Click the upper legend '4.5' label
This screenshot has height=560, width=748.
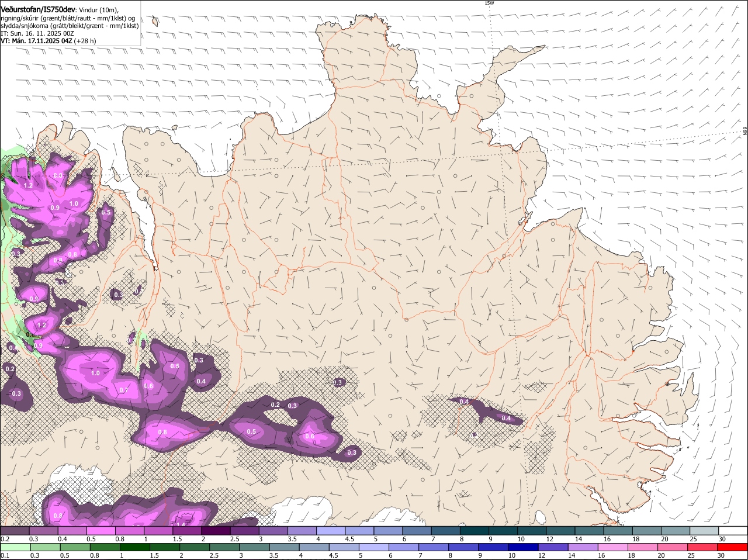coord(349,539)
